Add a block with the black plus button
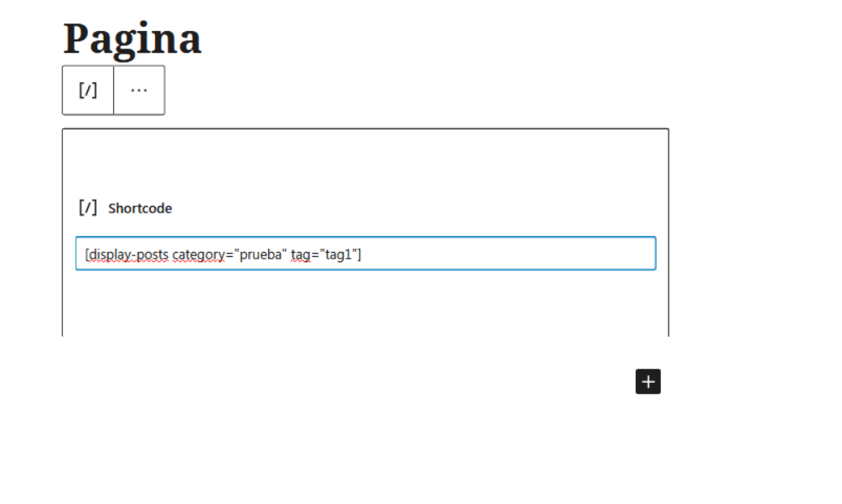Viewport: 842px width, 504px height. point(648,382)
